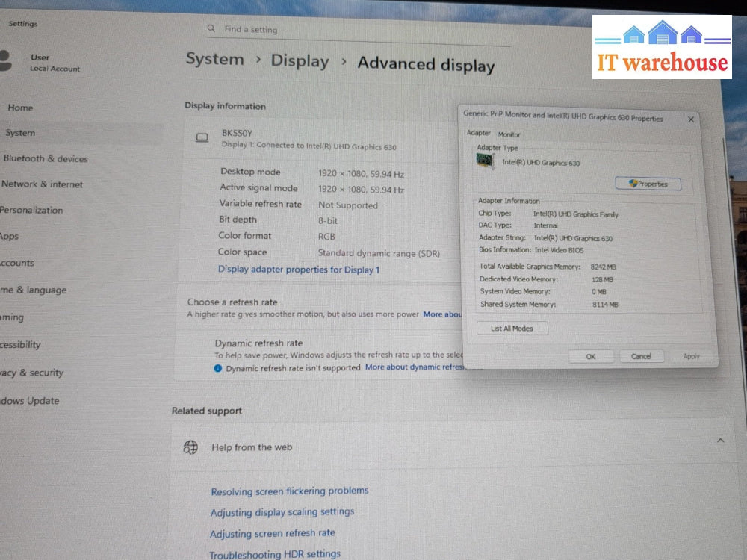The height and width of the screenshot is (560, 747).
Task: Open Bluetooth & devices settings
Action: (x=46, y=158)
